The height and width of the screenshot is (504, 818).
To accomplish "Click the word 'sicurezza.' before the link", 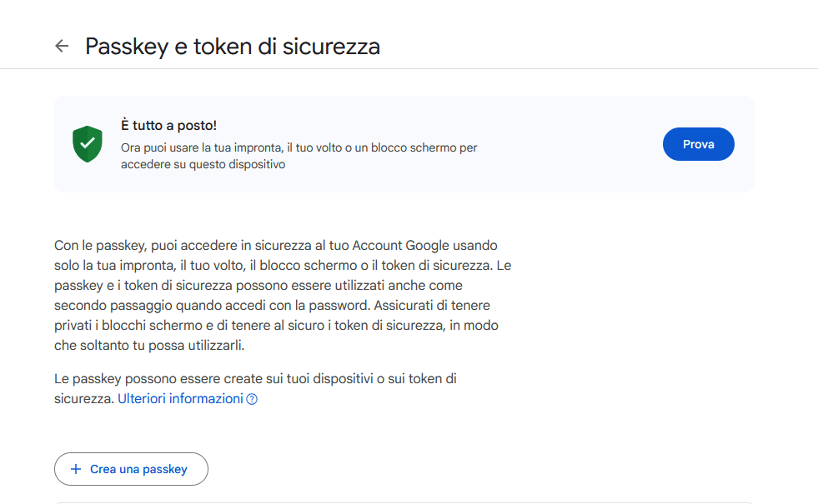I will [x=83, y=399].
